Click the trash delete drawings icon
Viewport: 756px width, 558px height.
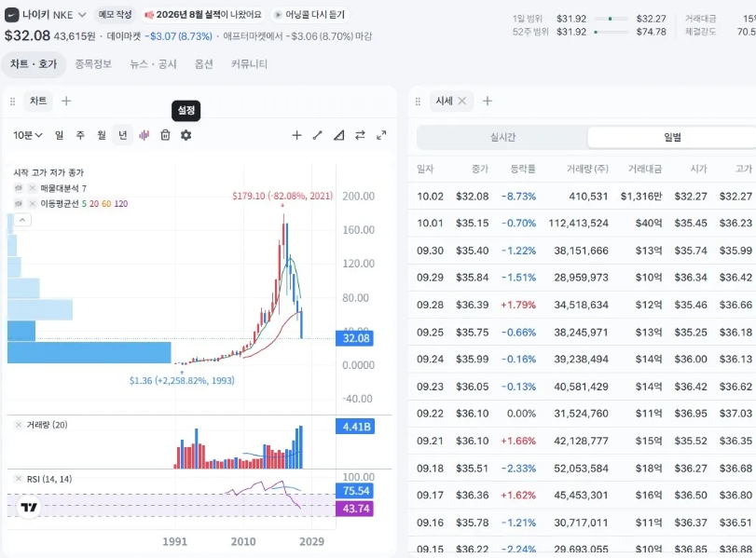point(165,135)
